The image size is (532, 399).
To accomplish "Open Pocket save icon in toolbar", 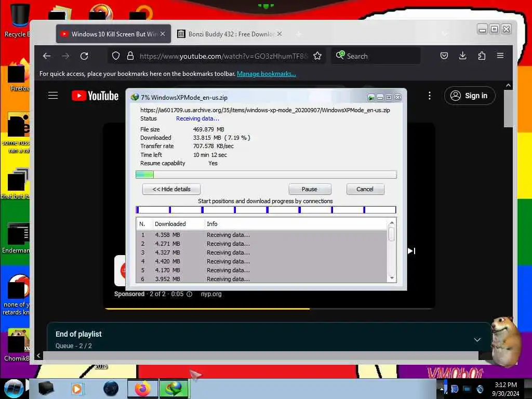I will click(444, 56).
